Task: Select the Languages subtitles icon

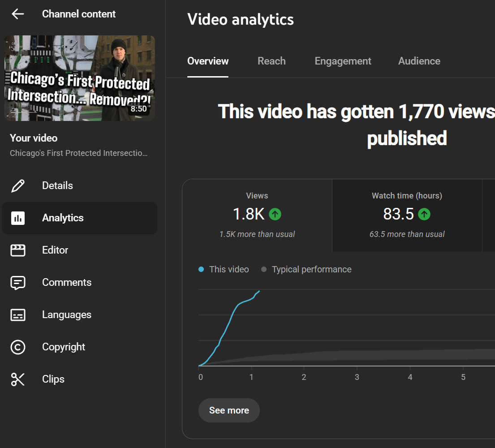Action: (18, 315)
